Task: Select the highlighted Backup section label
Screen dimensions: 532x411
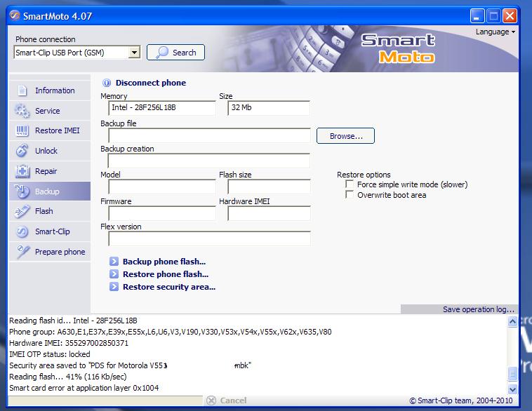Action: tap(47, 191)
